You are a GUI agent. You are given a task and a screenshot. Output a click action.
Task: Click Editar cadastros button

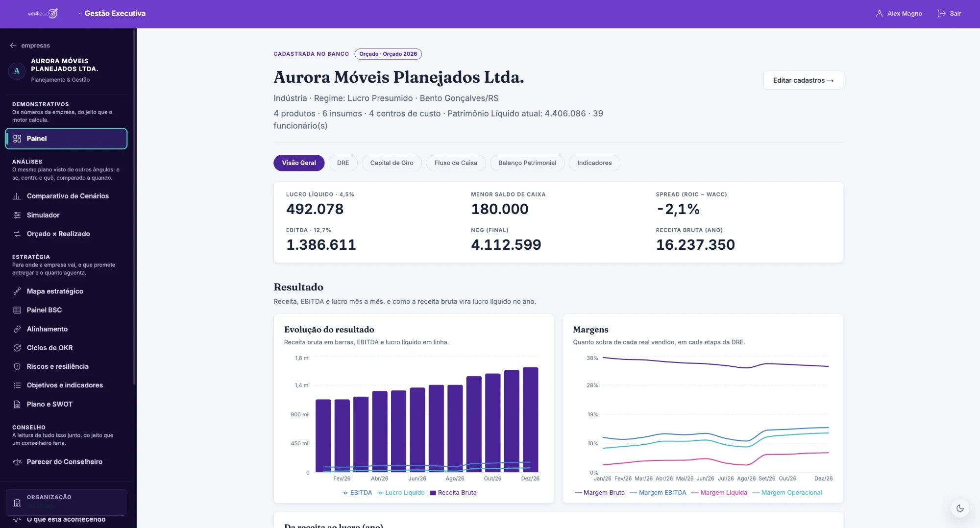pyautogui.click(x=803, y=80)
